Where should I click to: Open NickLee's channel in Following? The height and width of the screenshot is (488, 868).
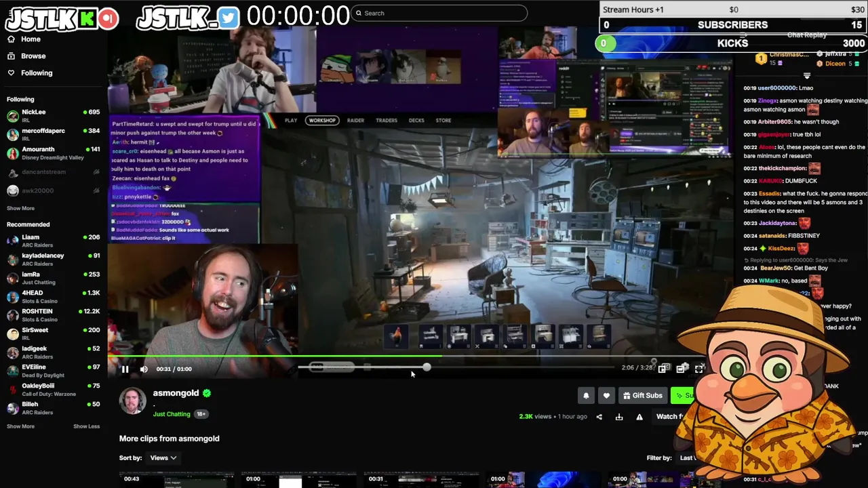[54, 116]
